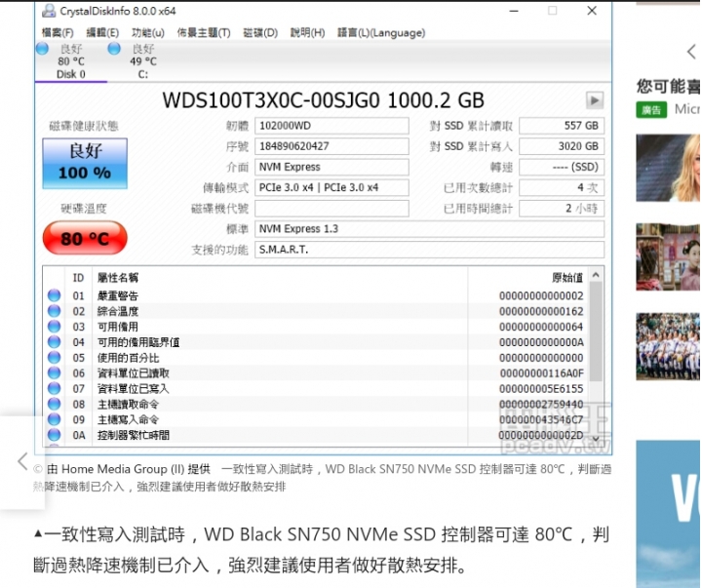Open the baseball team sidebar thumbnail
This screenshot has width=702, height=588.
(668, 346)
